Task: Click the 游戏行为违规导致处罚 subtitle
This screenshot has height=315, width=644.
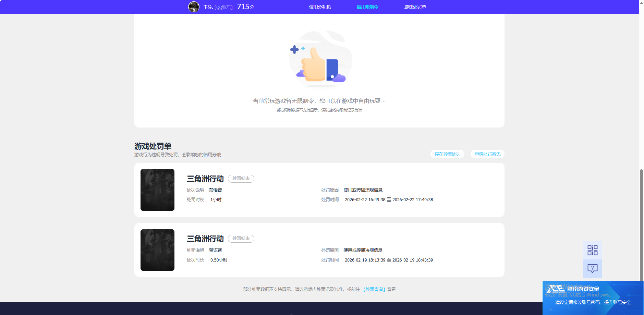Action: coord(178,155)
